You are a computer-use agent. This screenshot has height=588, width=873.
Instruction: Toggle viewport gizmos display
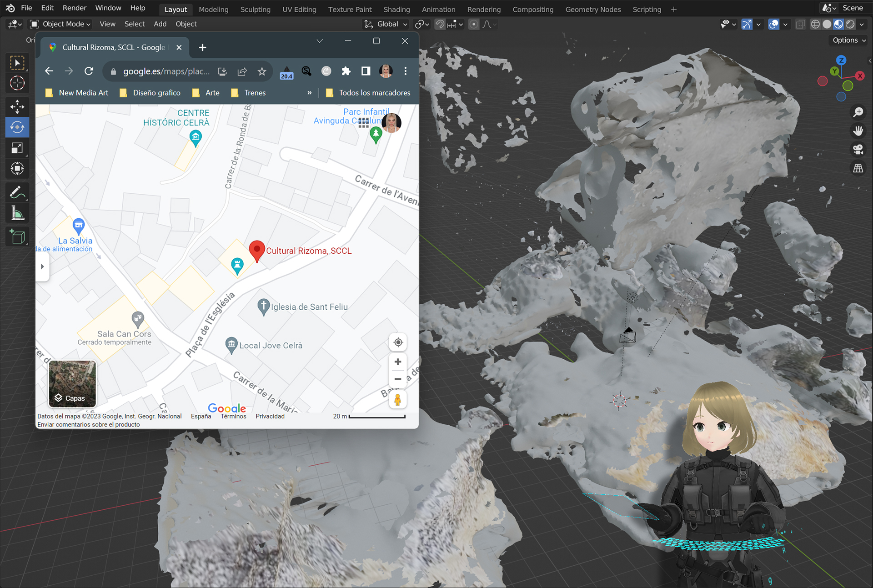(x=747, y=24)
